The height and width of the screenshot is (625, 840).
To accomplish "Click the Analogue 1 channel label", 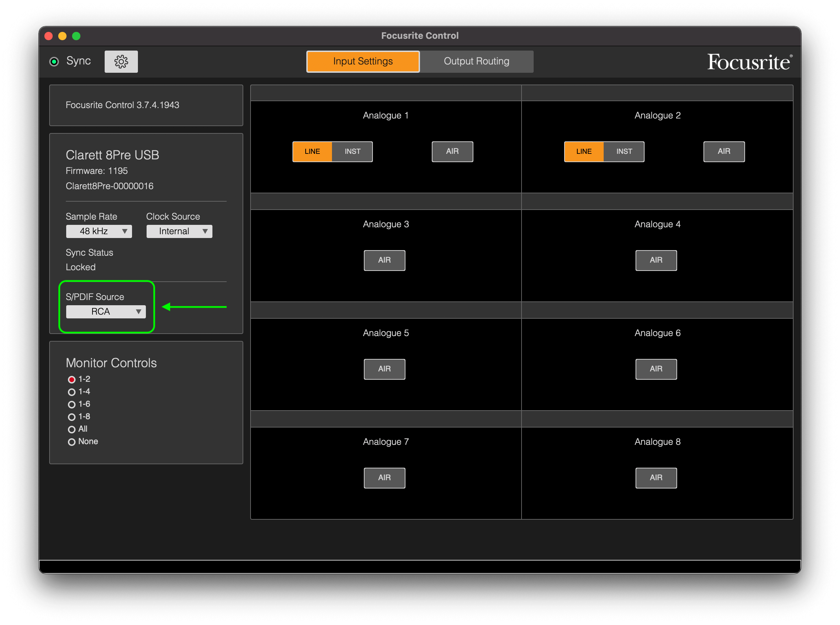I will click(386, 115).
